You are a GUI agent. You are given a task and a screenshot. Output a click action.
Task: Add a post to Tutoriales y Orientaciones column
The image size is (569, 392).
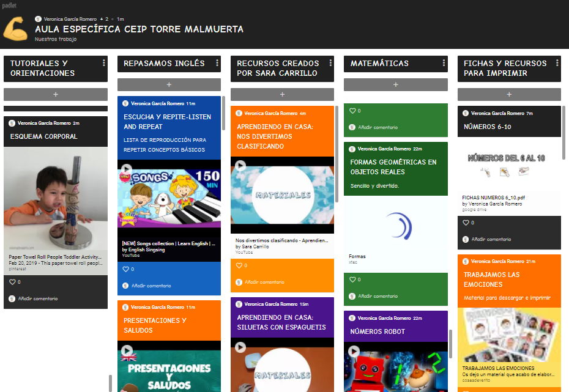click(56, 94)
